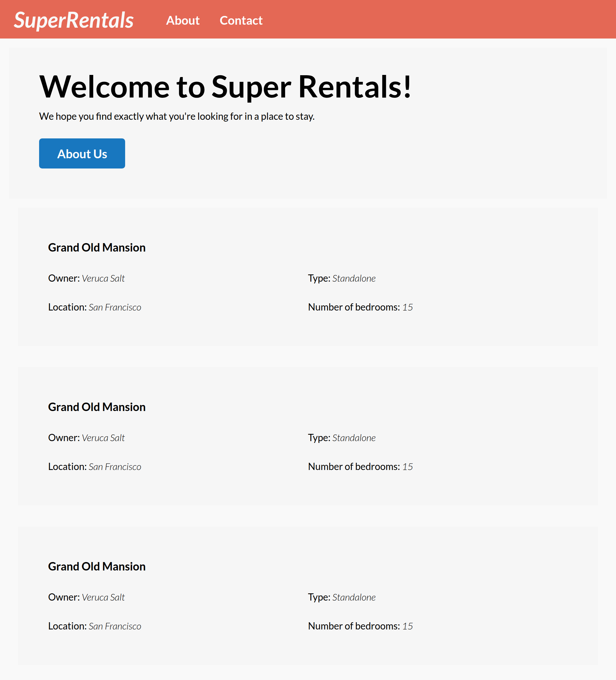Image resolution: width=616 pixels, height=680 pixels.
Task: Click the bedrooms count in second listing
Action: (x=407, y=467)
